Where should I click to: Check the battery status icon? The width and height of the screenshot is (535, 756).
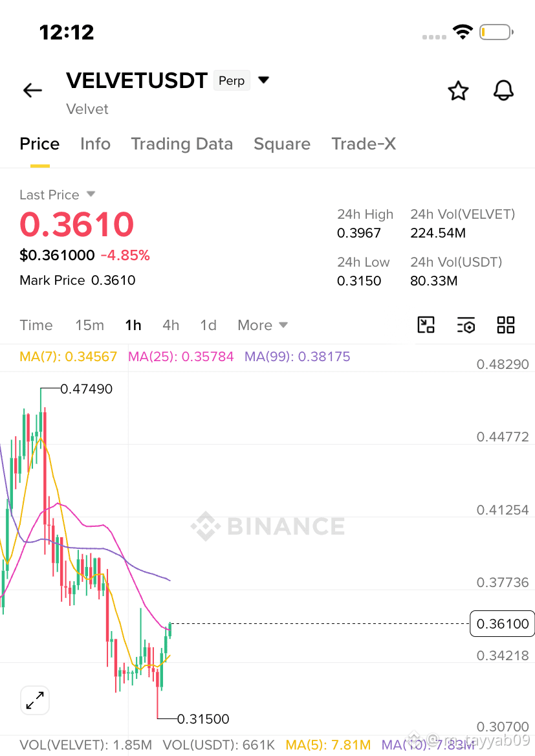[x=496, y=32]
